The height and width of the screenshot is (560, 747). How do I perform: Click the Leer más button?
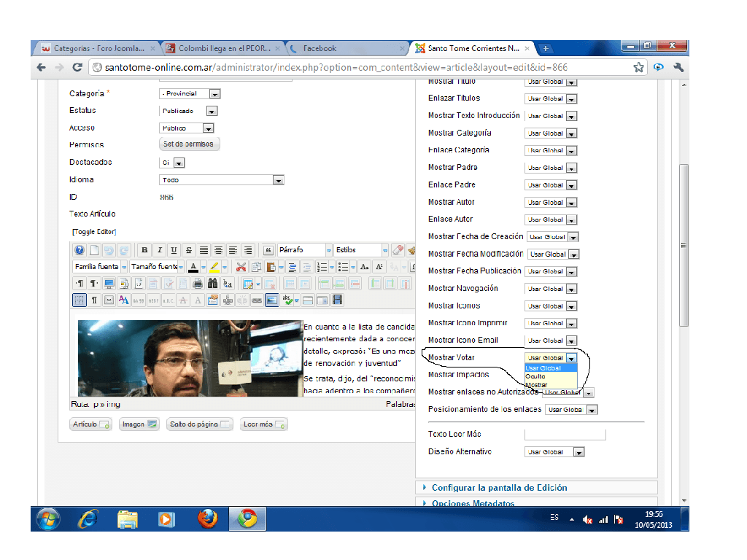pos(263,424)
